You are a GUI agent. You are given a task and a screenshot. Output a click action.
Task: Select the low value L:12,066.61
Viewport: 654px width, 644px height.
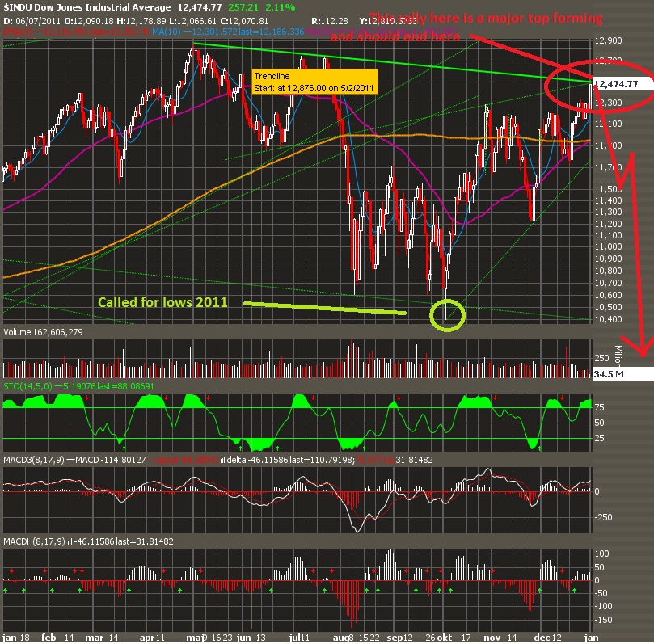coord(192,21)
